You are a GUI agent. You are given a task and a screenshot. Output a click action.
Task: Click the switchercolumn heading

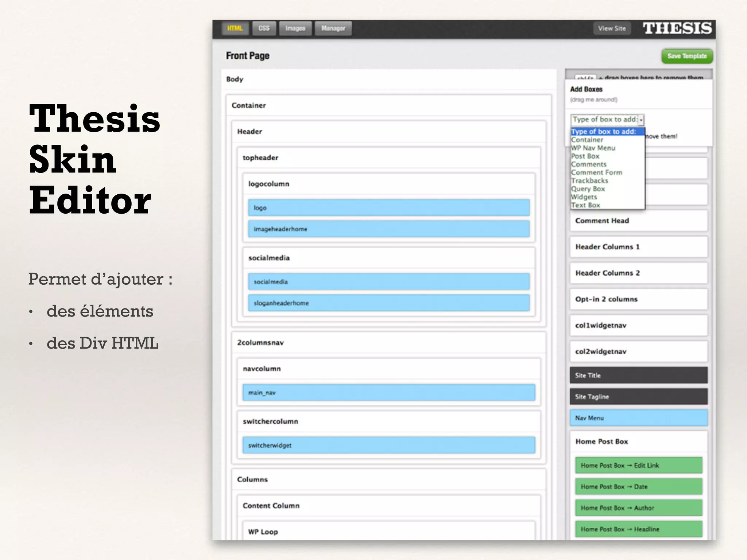click(x=271, y=422)
